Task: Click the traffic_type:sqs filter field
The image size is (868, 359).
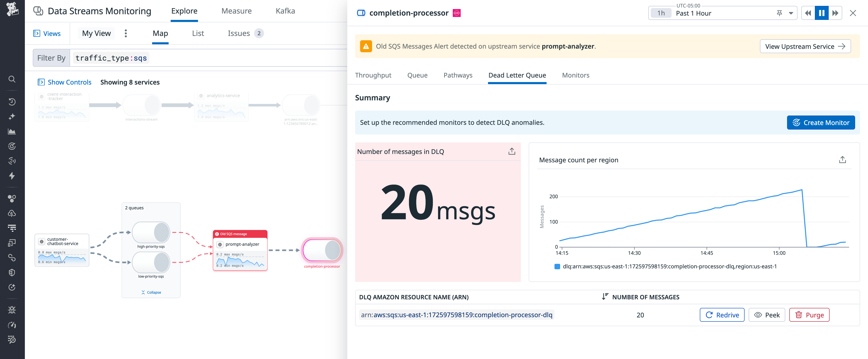Action: [111, 58]
